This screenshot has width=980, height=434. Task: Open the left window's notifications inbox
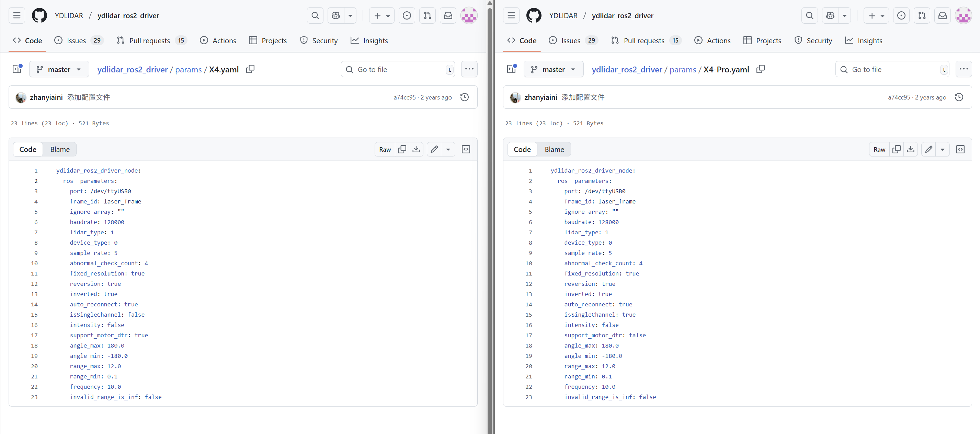point(448,15)
